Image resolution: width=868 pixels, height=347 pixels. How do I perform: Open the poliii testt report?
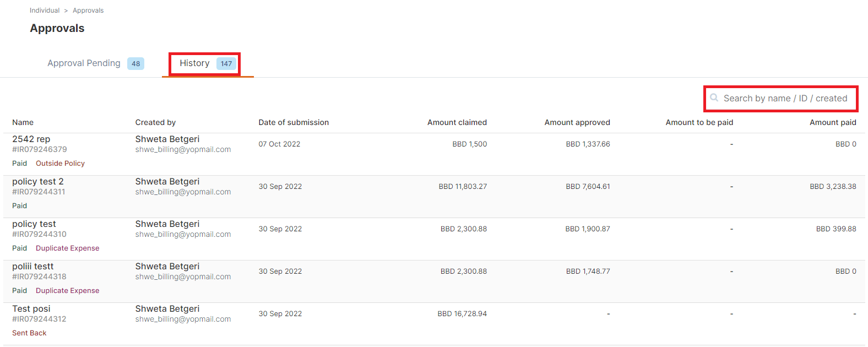(x=33, y=267)
